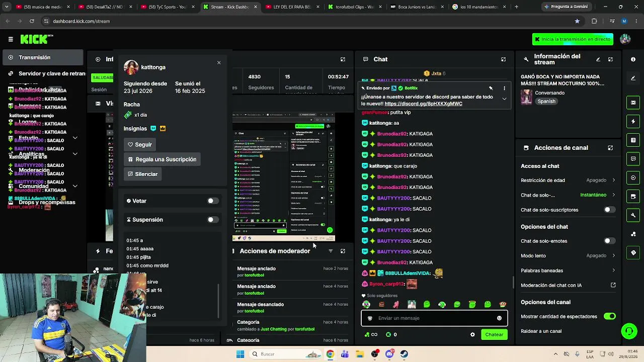Open chat settings gear beside Chatear

472,334
